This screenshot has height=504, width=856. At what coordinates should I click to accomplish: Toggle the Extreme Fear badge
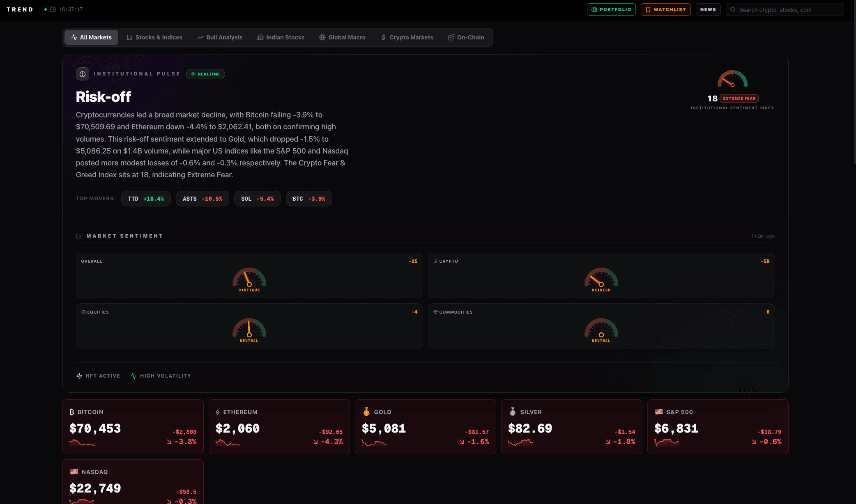pos(739,99)
